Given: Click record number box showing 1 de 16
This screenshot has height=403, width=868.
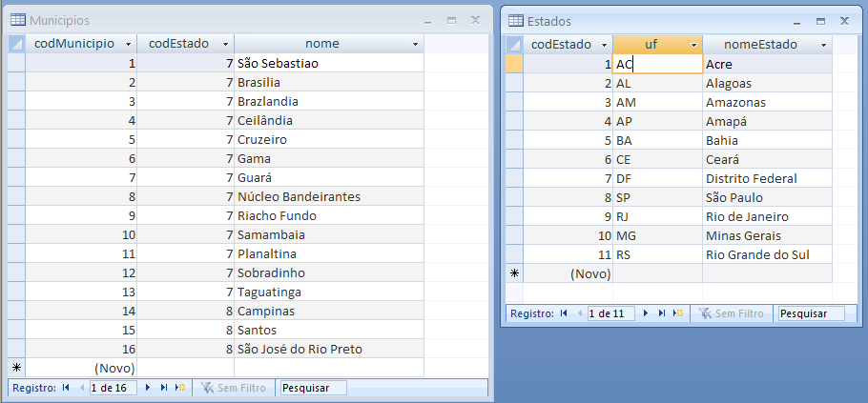Looking at the screenshot, I should click(x=114, y=388).
